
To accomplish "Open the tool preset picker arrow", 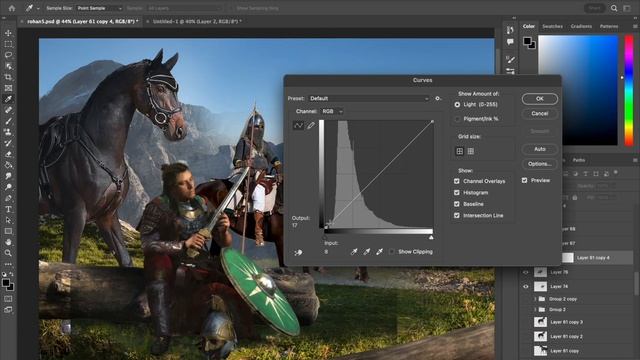I will (38, 8).
